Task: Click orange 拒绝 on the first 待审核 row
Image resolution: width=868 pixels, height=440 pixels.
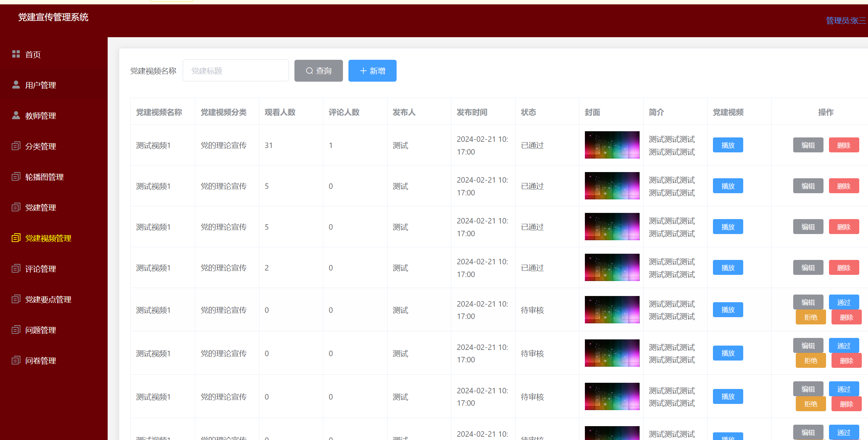Action: [x=810, y=317]
